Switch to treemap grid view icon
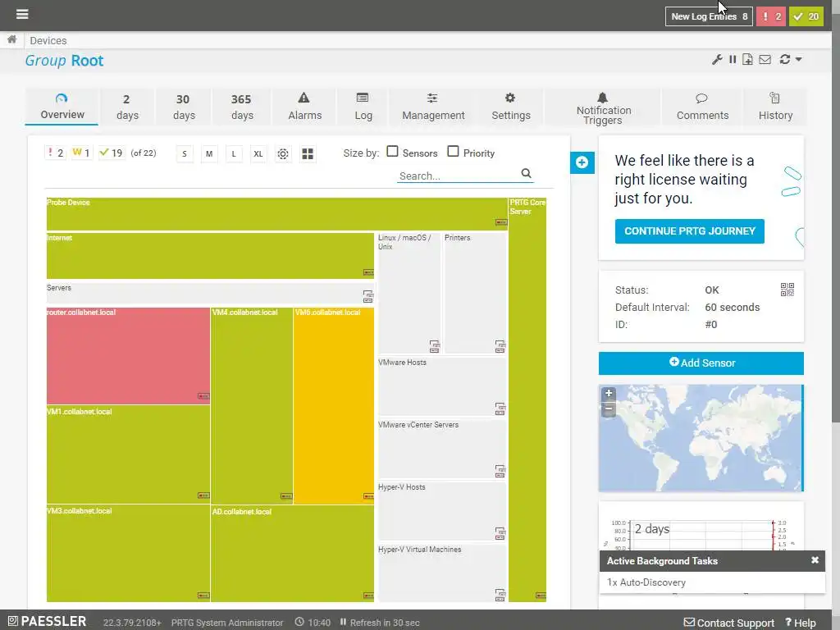This screenshot has width=840, height=630. point(308,154)
